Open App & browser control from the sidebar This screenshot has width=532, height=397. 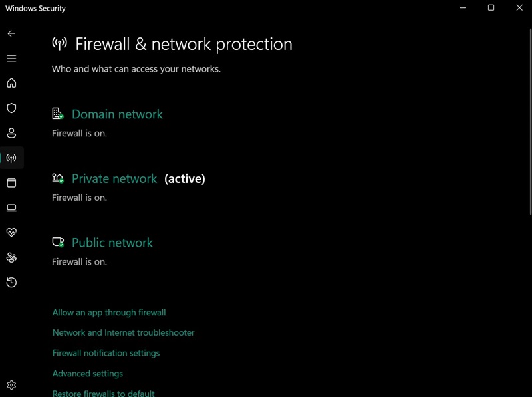point(11,183)
